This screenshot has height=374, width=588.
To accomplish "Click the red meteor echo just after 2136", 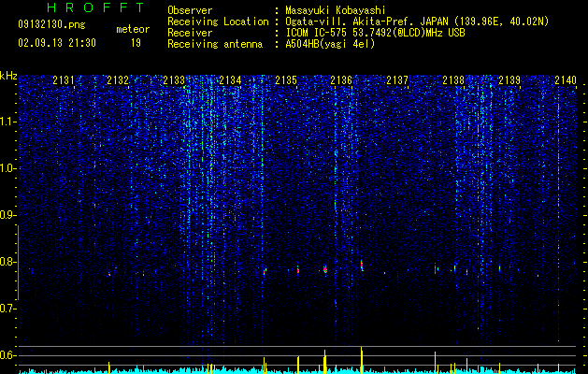I will click(362, 266).
